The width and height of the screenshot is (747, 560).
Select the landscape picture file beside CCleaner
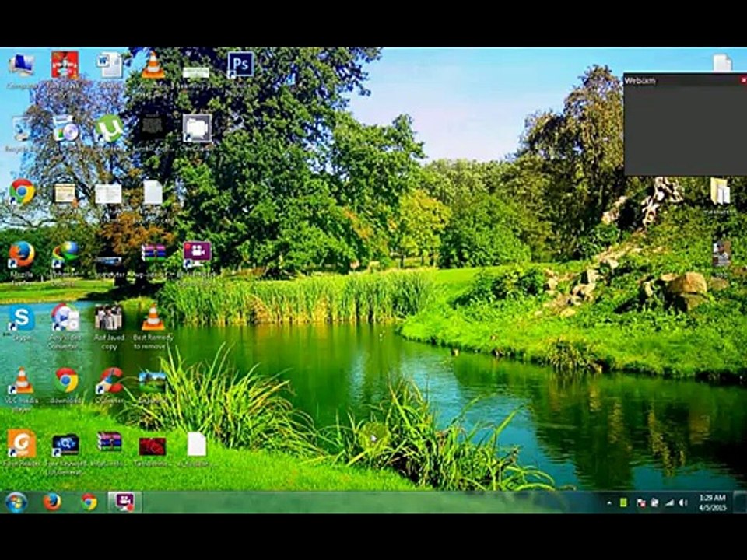(153, 381)
